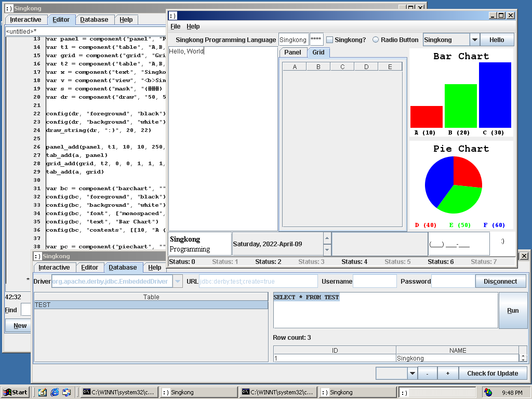Expand the Singkong combo box
Viewport: 532px width, 399px height.
coord(474,40)
